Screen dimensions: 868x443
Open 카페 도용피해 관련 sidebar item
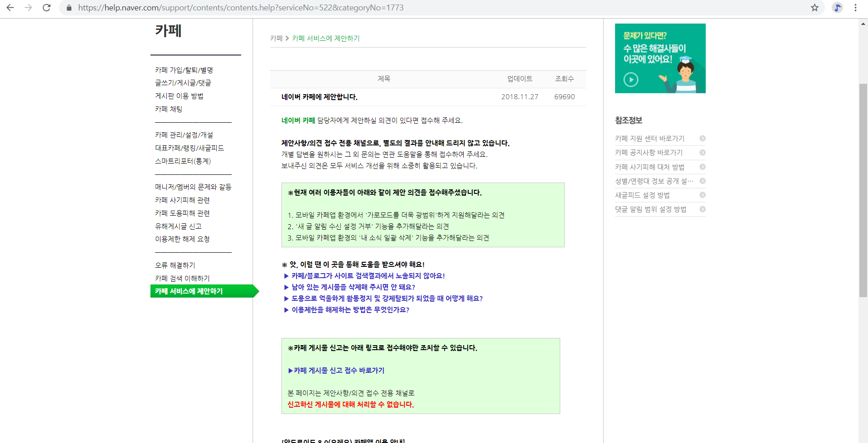pyautogui.click(x=182, y=213)
